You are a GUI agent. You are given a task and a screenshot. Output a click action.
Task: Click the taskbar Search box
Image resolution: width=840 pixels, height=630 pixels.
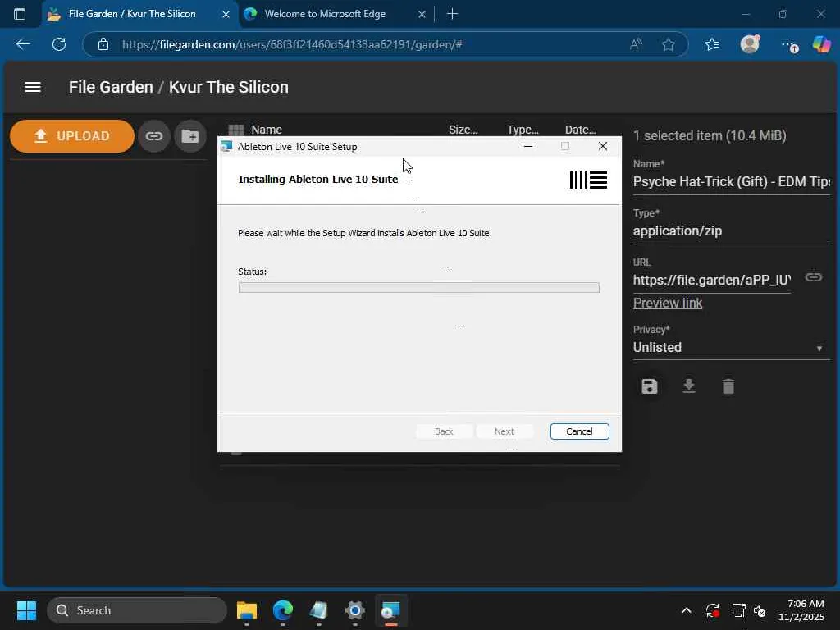click(x=137, y=610)
